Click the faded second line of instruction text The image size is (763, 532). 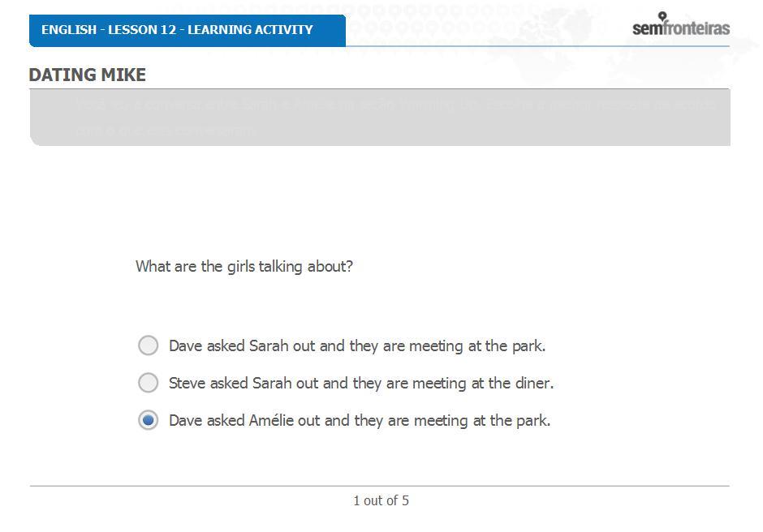pos(166,131)
